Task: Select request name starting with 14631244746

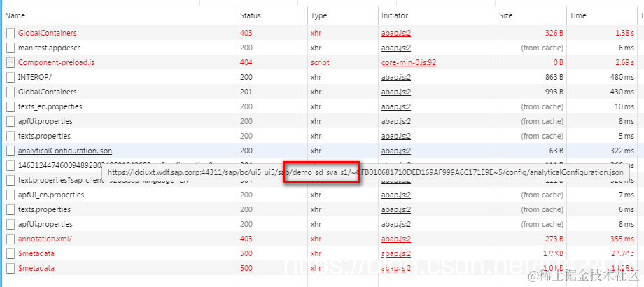Action: click(x=62, y=165)
